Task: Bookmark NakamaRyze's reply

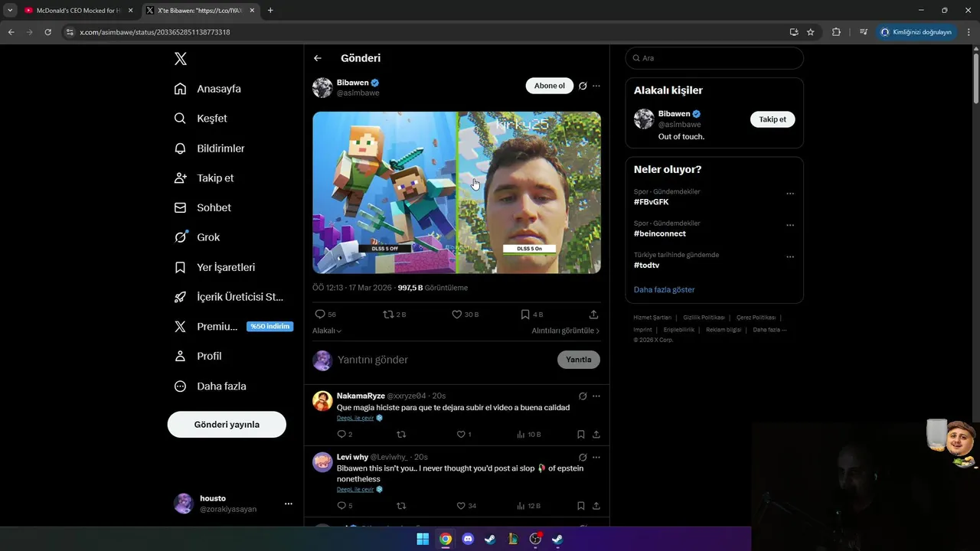Action: [x=581, y=434]
